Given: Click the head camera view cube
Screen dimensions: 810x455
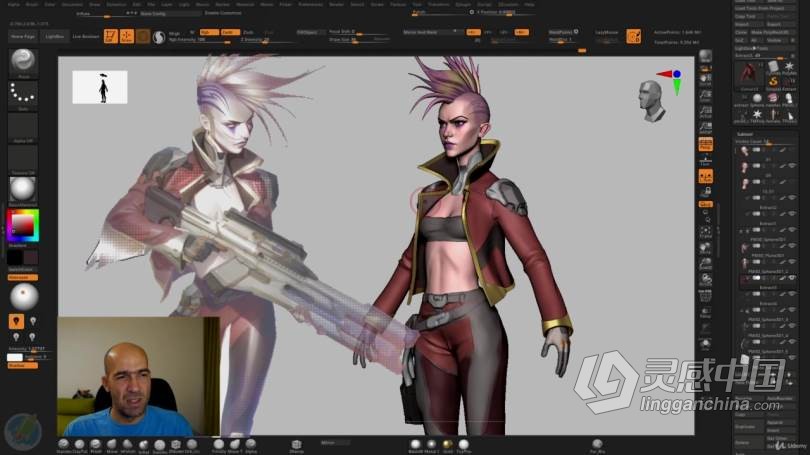Looking at the screenshot, I should click(x=652, y=100).
